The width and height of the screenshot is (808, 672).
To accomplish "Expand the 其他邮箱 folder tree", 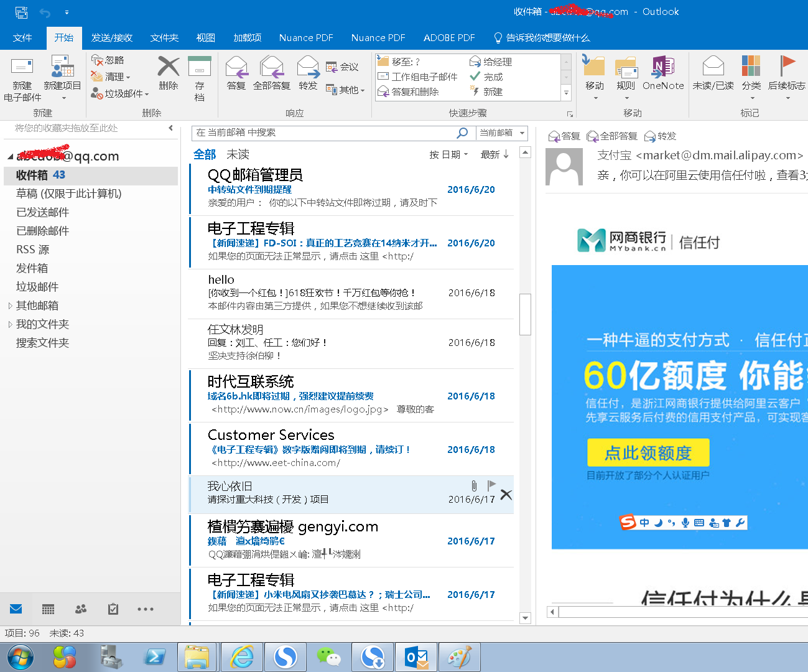I will pyautogui.click(x=10, y=306).
